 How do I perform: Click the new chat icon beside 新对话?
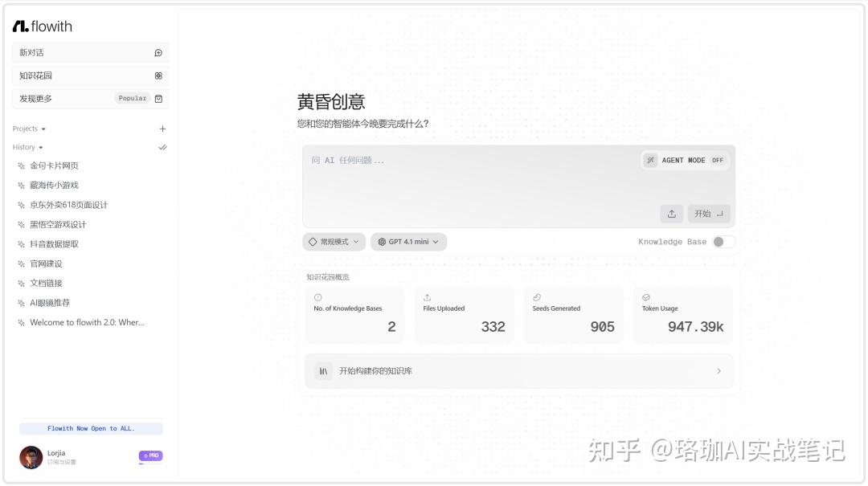158,52
